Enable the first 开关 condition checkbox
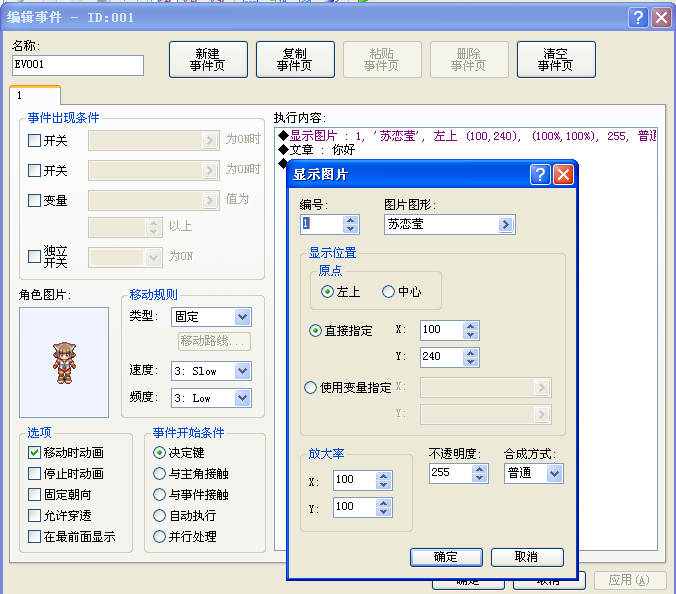Viewport: 676px width, 594px height. [x=34, y=141]
